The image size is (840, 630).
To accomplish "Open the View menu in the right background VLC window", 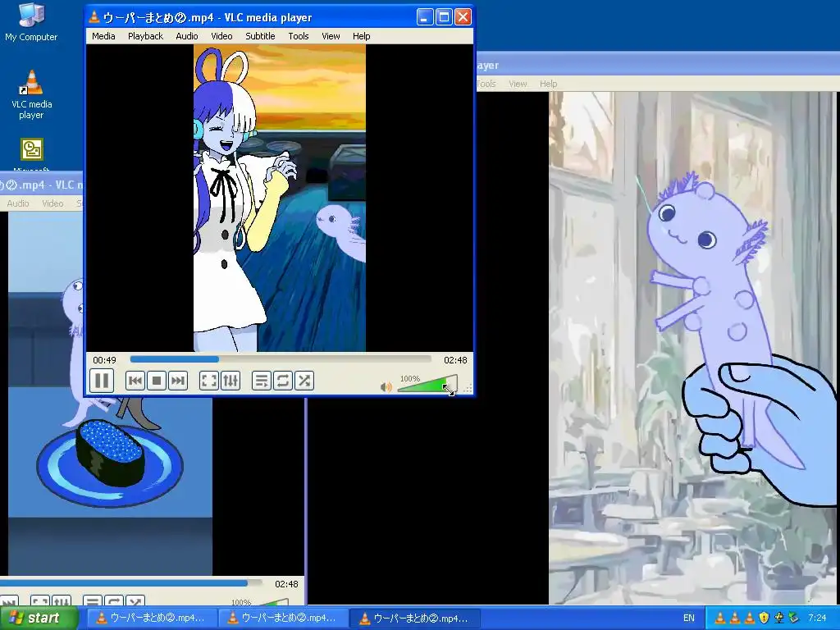I will coord(518,84).
